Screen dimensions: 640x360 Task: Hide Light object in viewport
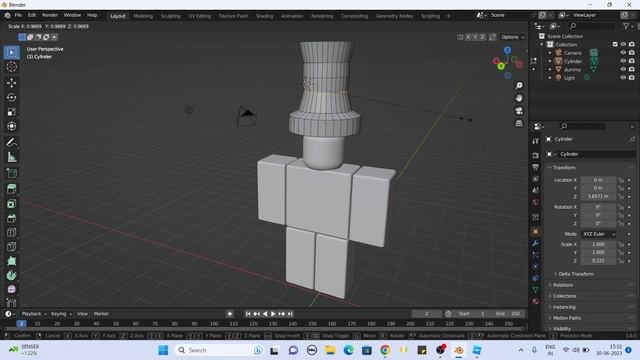[623, 78]
